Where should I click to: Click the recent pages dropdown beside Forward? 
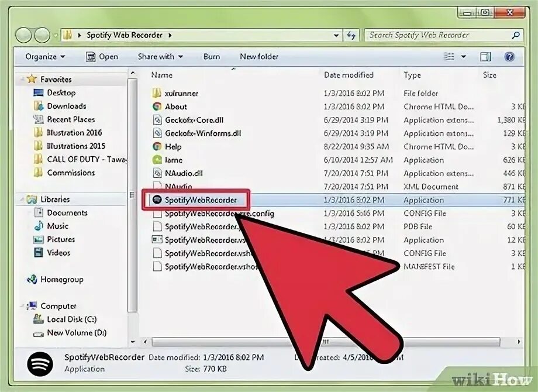click(x=56, y=35)
